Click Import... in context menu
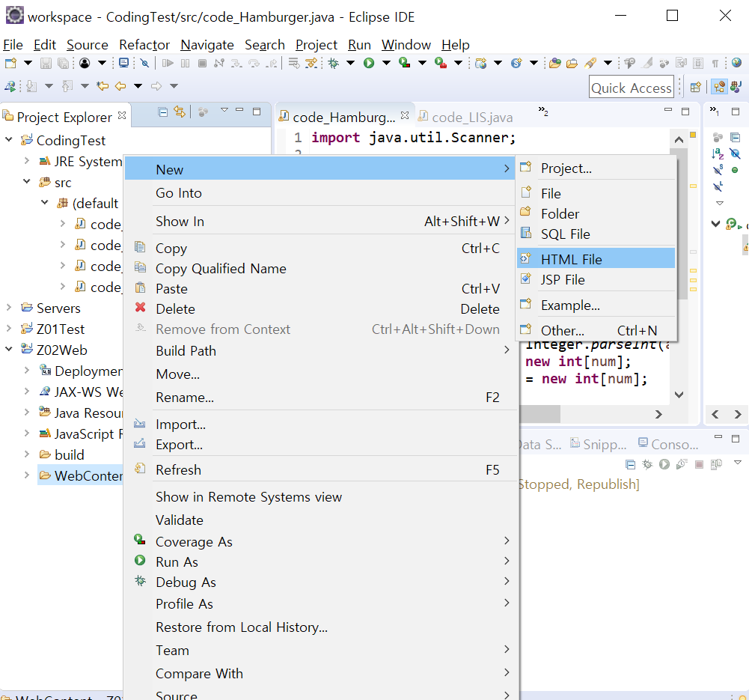 point(320,424)
